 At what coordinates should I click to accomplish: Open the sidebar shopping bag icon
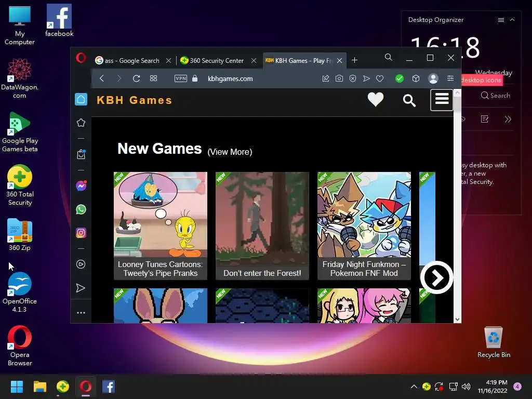pos(81,154)
